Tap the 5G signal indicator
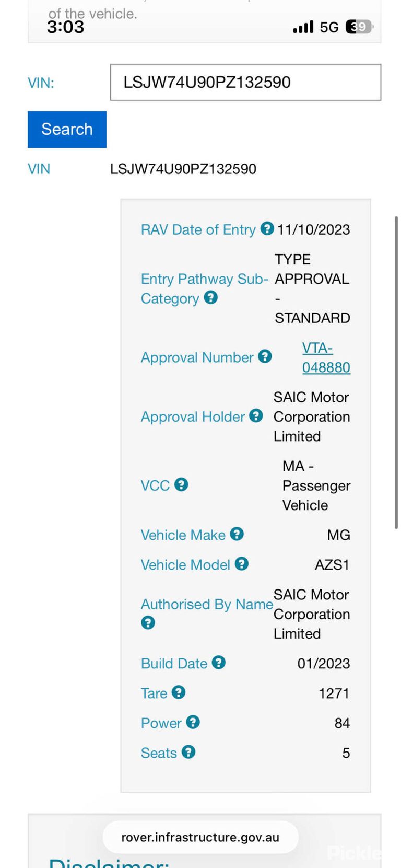This screenshot has height=868, width=401. (x=329, y=27)
